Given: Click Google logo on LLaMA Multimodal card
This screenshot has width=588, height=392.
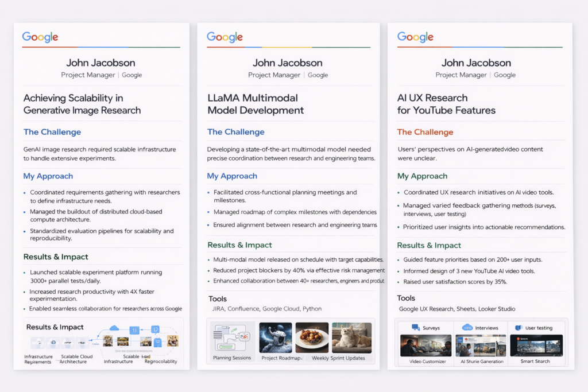Looking at the screenshot, I should click(x=225, y=37).
